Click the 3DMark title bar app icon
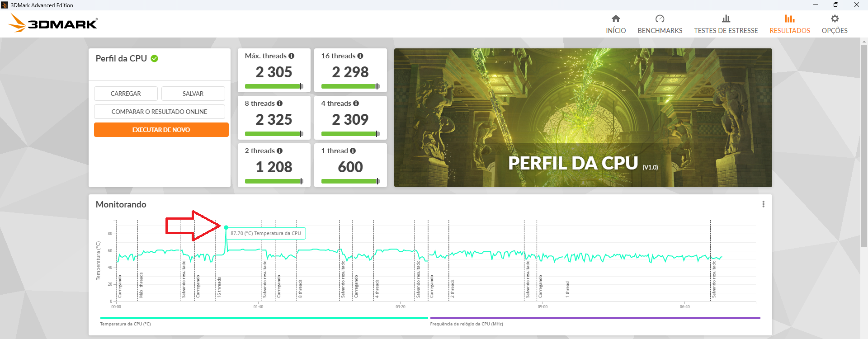Image resolution: width=868 pixels, height=339 pixels. (x=5, y=5)
